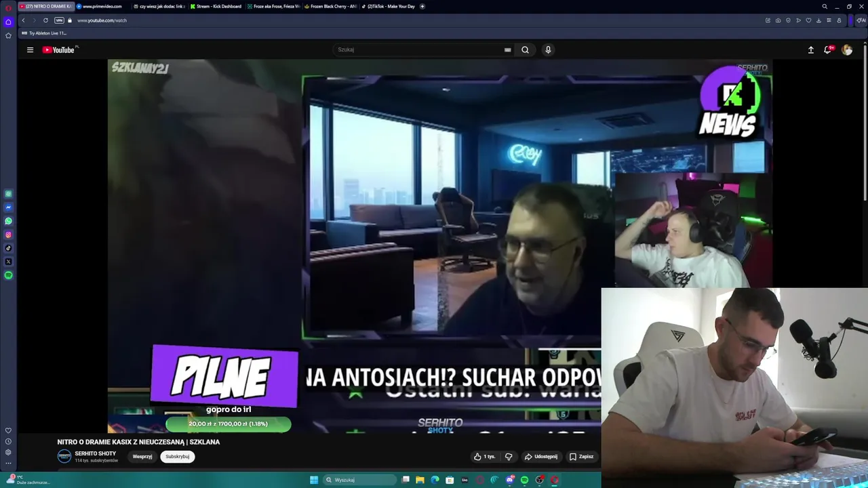Open Messenger in the Opera sidebar
868x488 pixels.
(x=8, y=207)
